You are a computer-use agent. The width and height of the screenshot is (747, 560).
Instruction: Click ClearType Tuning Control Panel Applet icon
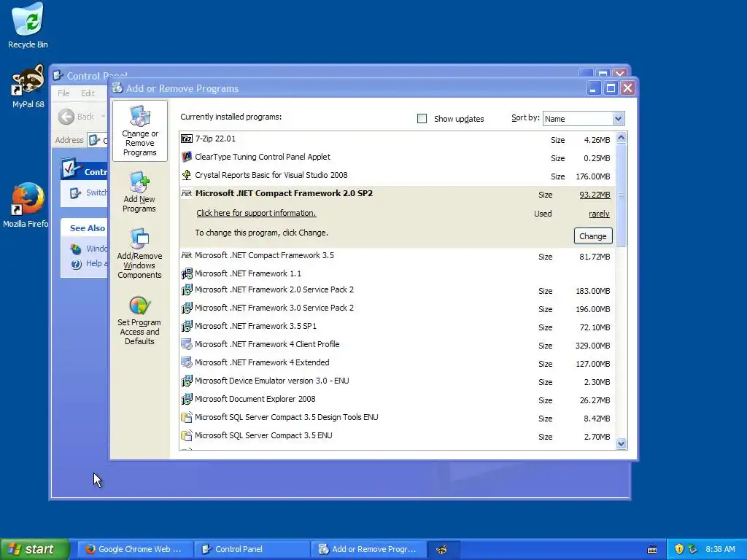tap(187, 157)
